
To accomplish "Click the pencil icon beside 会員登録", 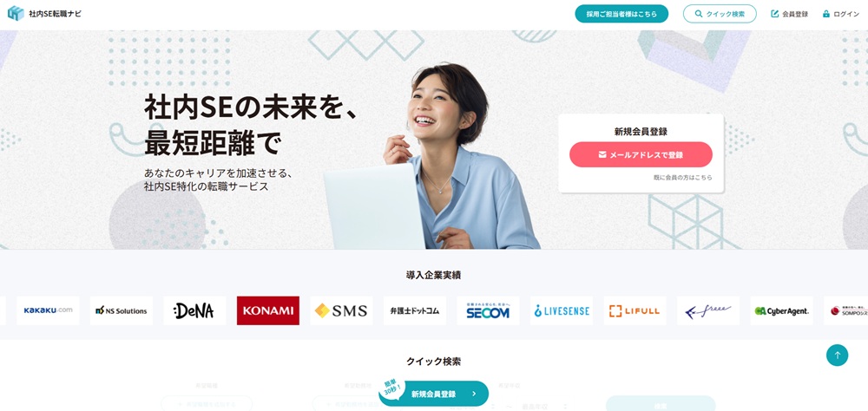I will 775,14.
